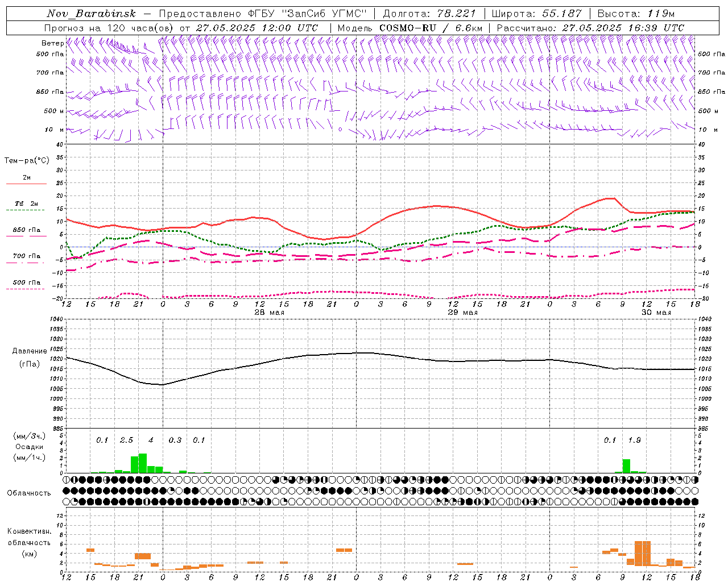728x582 pixels.
Task: Select the Рассчитано: 27.05.2025 16:39 UTC text
Action: [x=590, y=28]
